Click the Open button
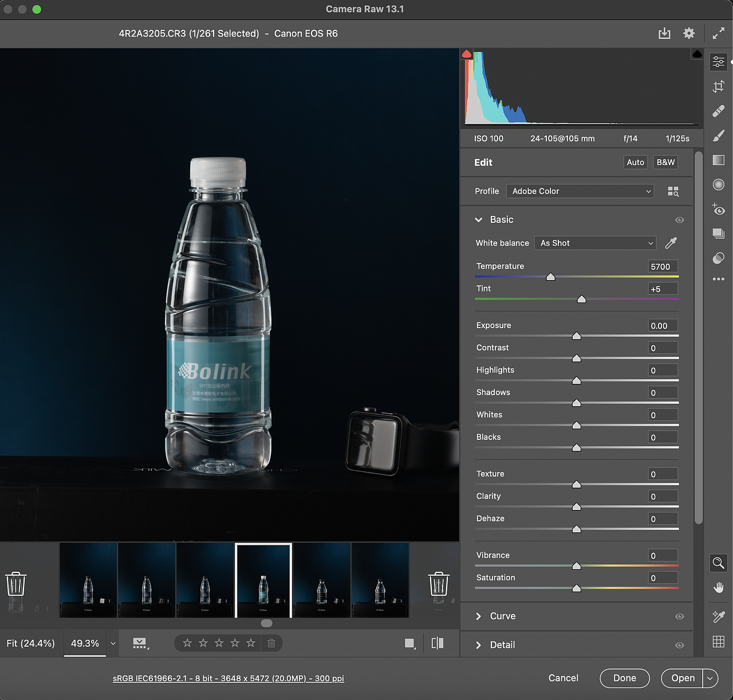Screen dimensions: 733x700 click(683, 678)
